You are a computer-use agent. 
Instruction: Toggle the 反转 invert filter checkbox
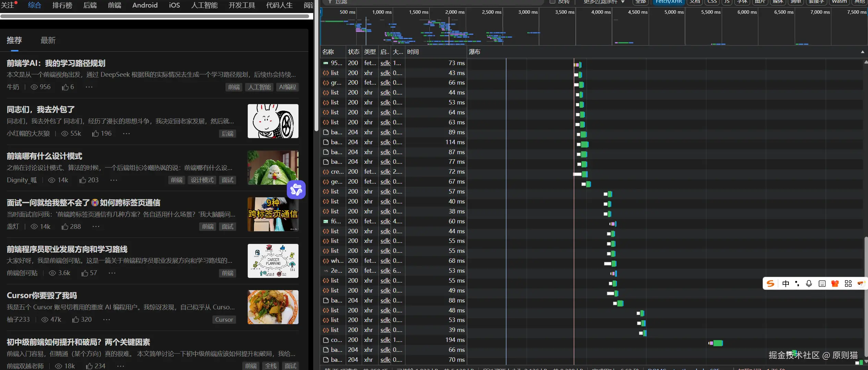(552, 2)
